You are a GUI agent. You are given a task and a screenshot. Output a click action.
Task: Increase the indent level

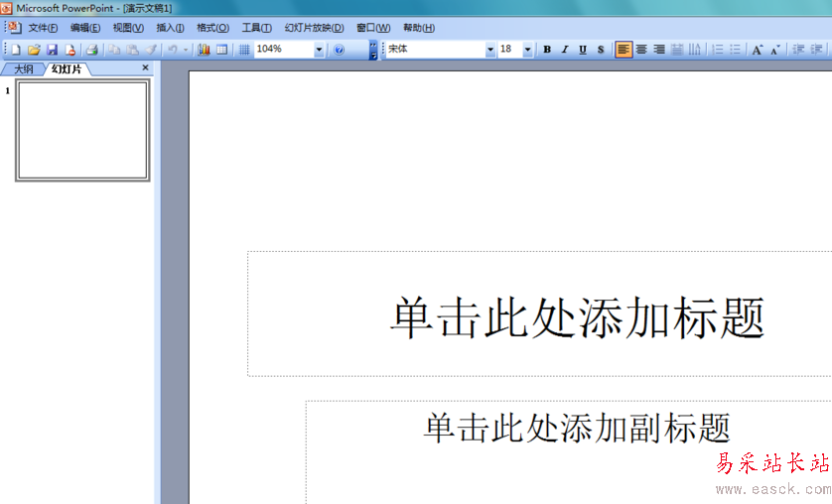(816, 50)
